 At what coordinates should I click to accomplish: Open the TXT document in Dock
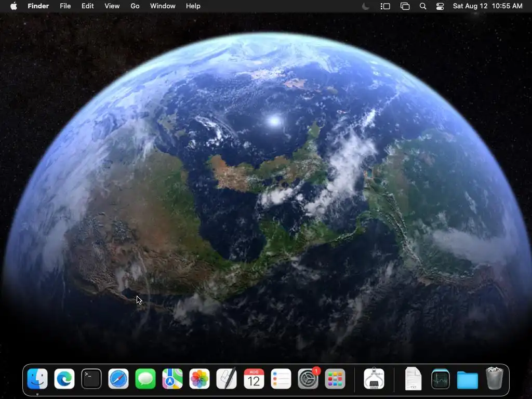tap(413, 379)
